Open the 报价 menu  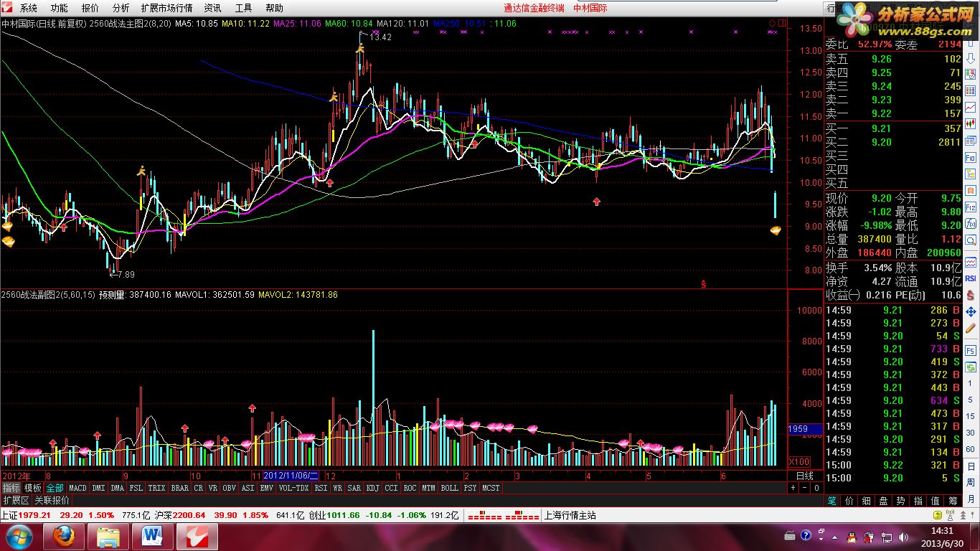point(90,8)
